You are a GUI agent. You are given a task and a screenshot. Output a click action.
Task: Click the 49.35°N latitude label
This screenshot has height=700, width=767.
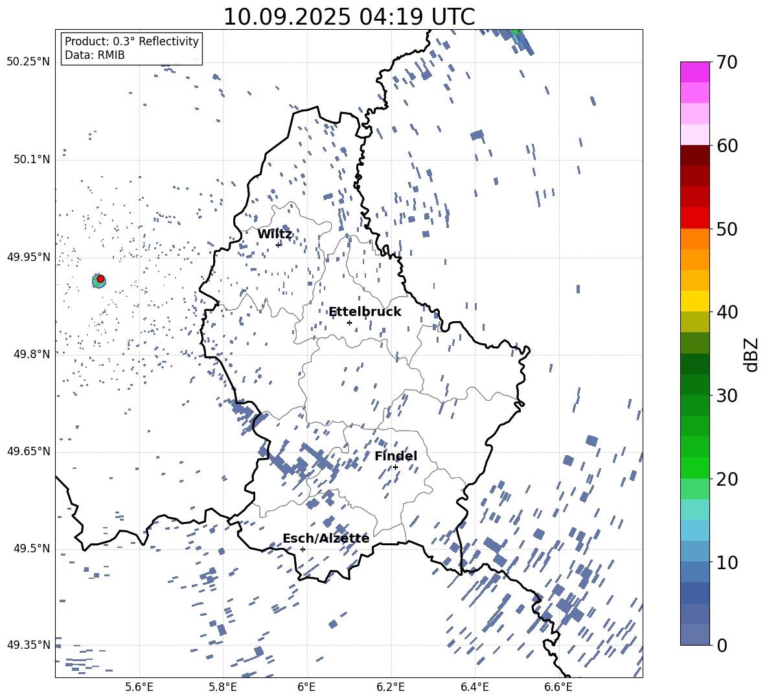click(29, 645)
